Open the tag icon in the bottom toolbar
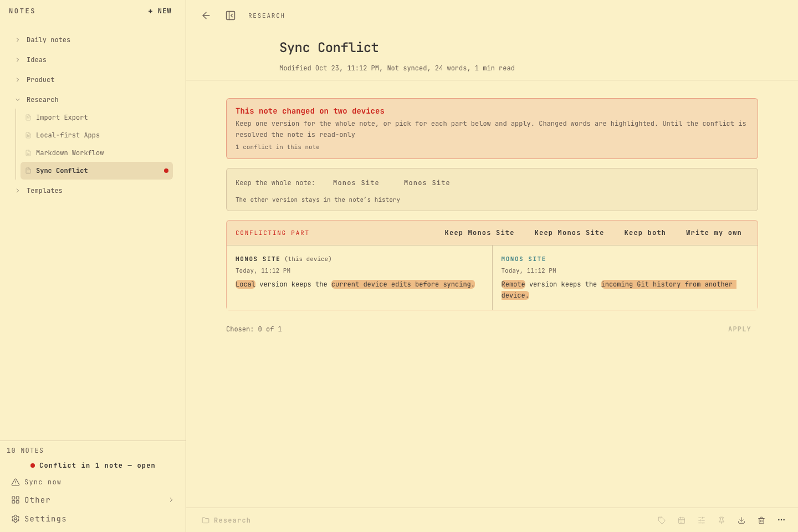The image size is (798, 532). click(x=662, y=520)
